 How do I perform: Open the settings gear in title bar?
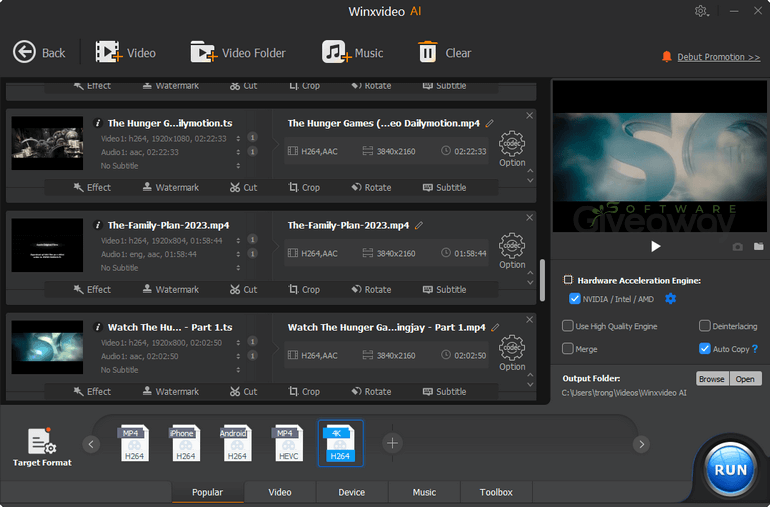(x=701, y=11)
